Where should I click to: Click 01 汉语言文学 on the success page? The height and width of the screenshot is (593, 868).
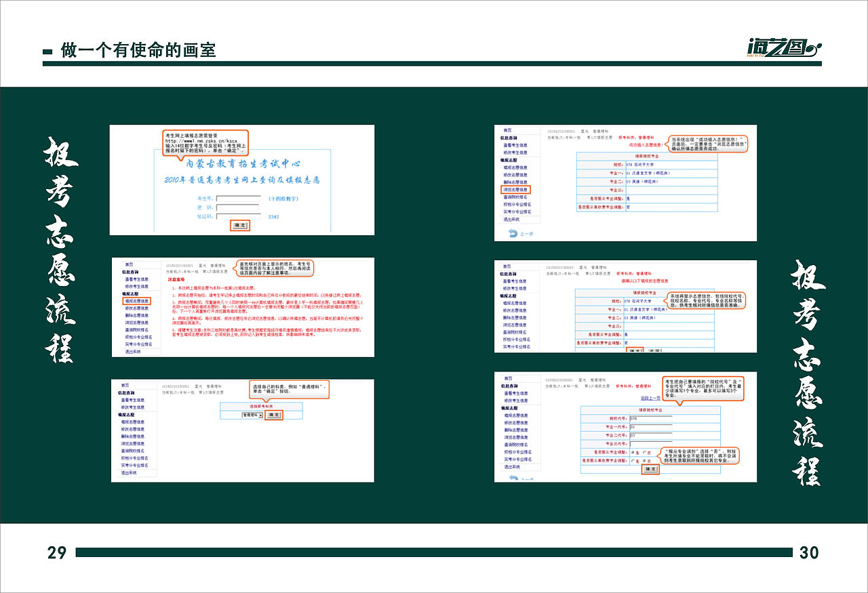click(x=648, y=173)
